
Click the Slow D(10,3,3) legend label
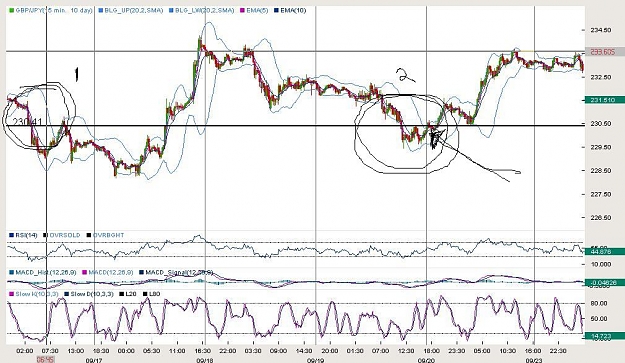(x=92, y=294)
